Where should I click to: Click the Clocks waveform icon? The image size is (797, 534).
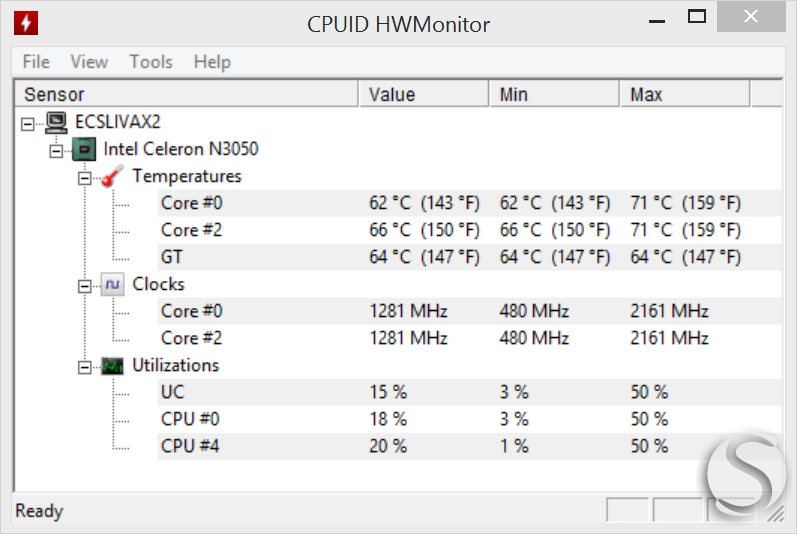(x=112, y=284)
